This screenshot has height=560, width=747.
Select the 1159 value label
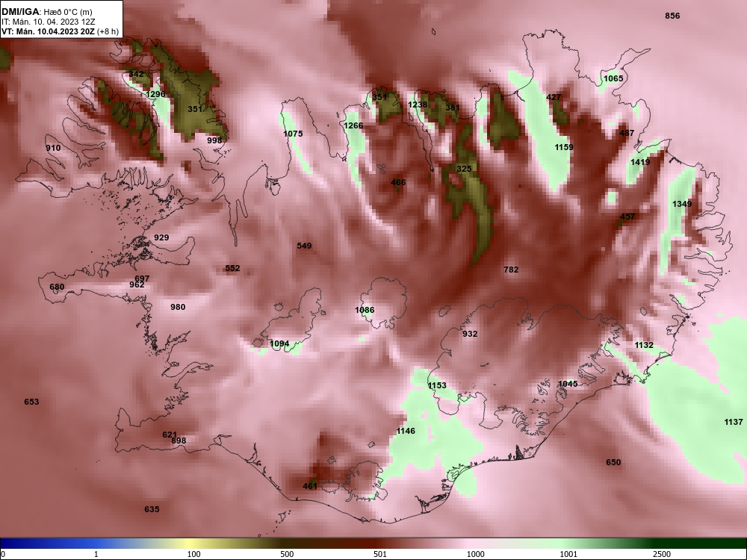pos(564,146)
